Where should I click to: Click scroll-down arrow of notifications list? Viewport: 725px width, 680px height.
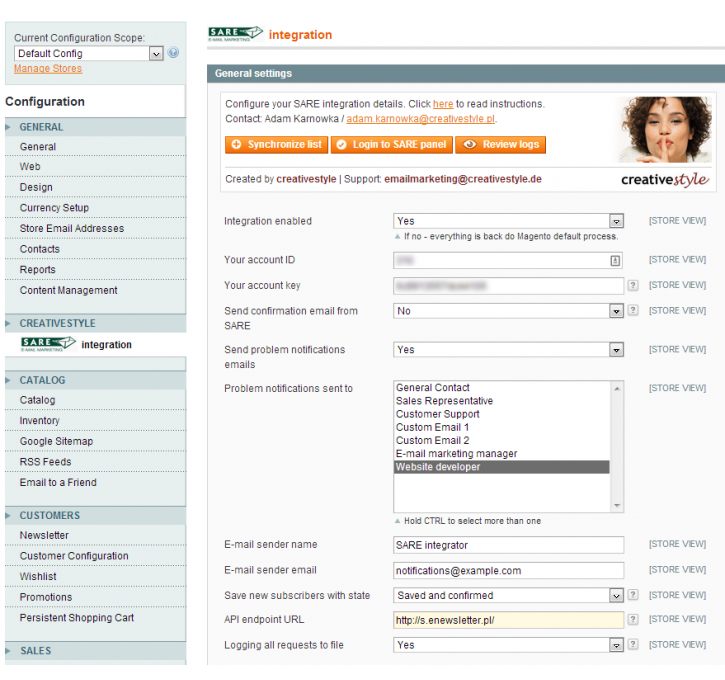pos(617,505)
